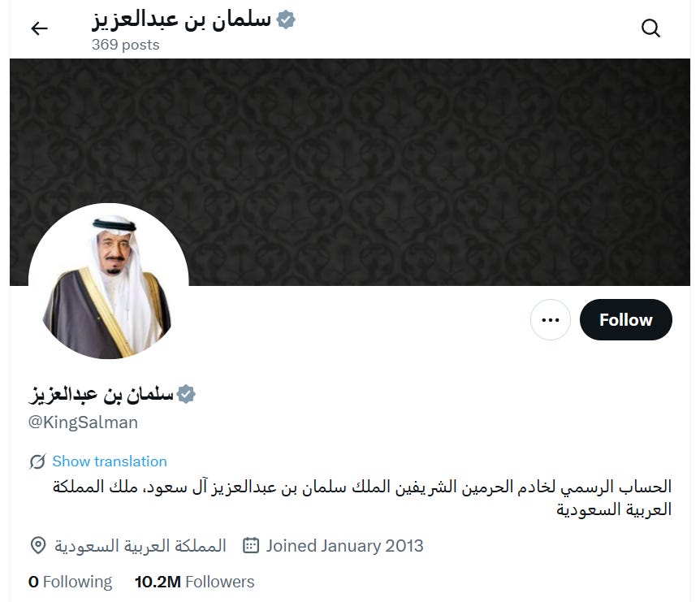The image size is (700, 602).
Task: Click the translation icon beside Show translation
Action: click(37, 461)
